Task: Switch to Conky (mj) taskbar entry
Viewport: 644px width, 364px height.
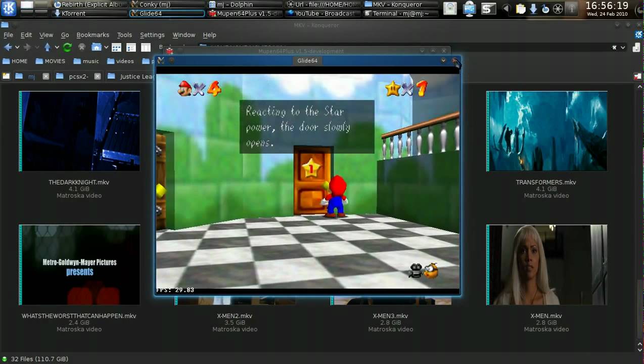Action: 167,5
